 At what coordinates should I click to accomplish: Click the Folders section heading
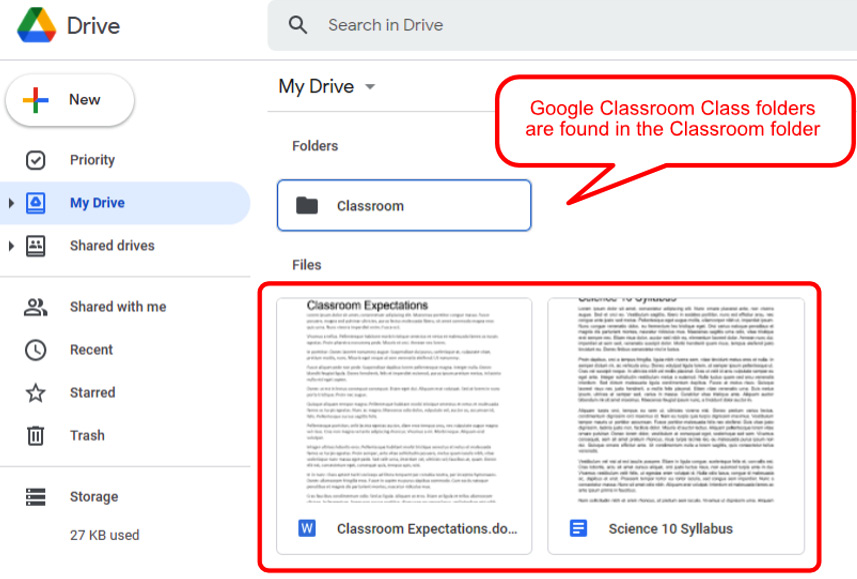(x=315, y=146)
